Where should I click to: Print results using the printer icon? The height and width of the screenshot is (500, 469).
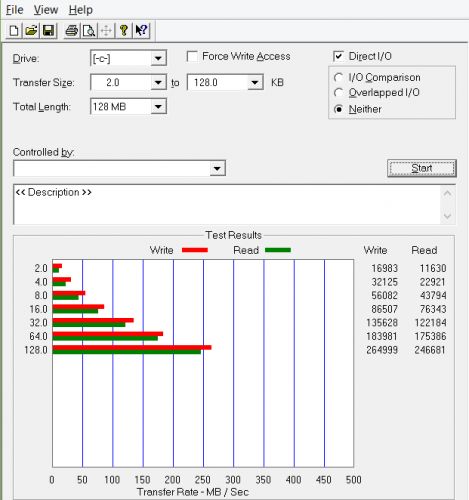click(x=72, y=31)
